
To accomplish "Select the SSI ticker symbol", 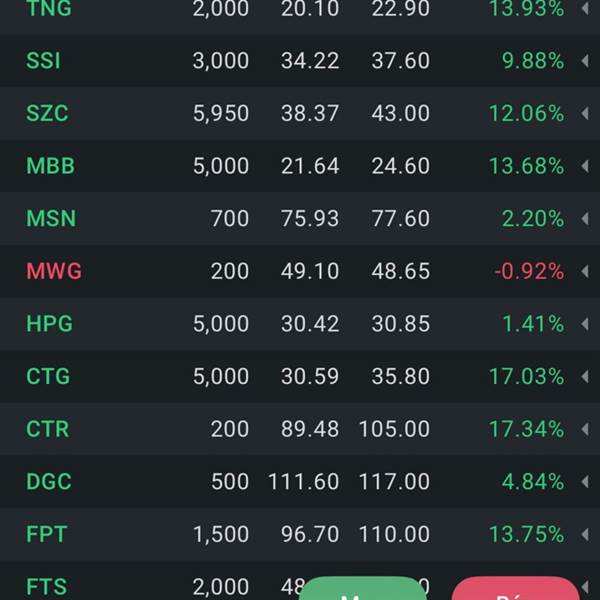I will click(43, 60).
